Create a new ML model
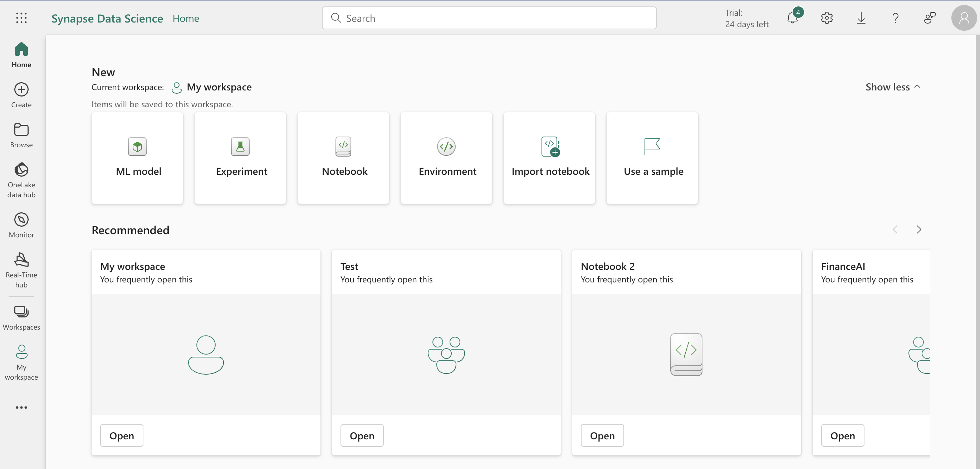Screen dimensions: 980x469 [137, 158]
